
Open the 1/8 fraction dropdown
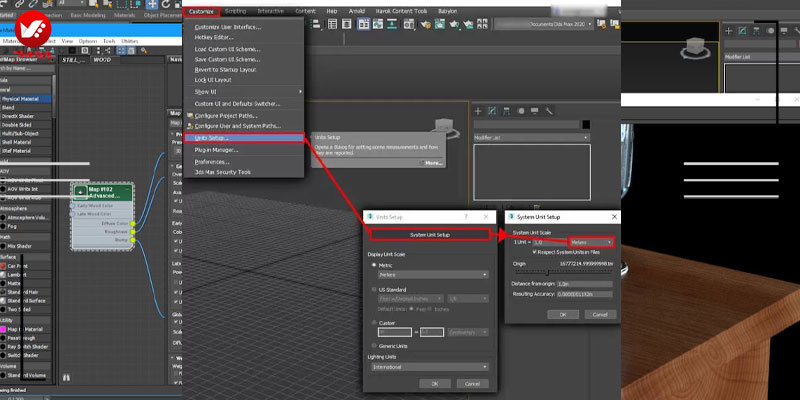(x=468, y=298)
